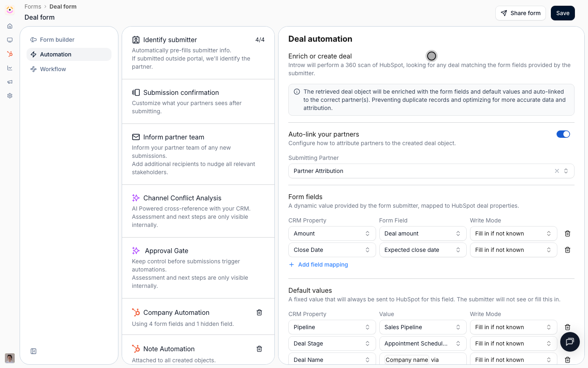
Task: Switch to the Form builder tab
Action: pos(69,40)
